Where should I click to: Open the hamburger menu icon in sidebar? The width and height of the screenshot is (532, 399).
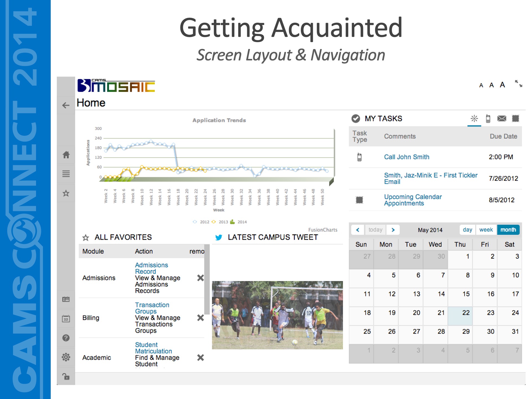(x=66, y=174)
